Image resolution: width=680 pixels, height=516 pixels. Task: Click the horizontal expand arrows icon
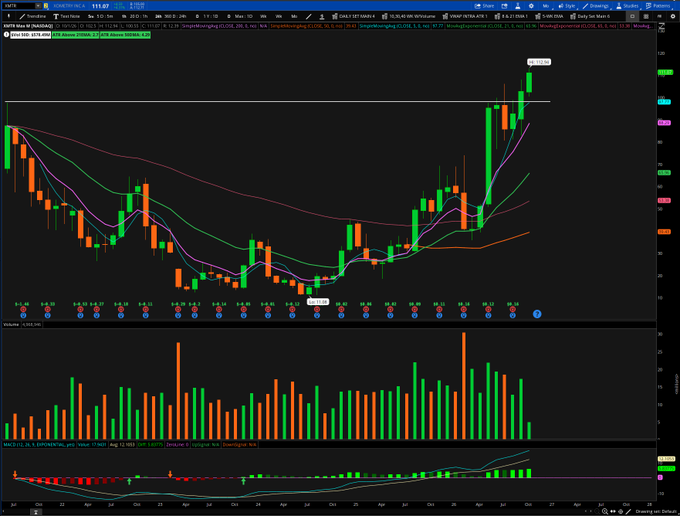[x=613, y=512]
